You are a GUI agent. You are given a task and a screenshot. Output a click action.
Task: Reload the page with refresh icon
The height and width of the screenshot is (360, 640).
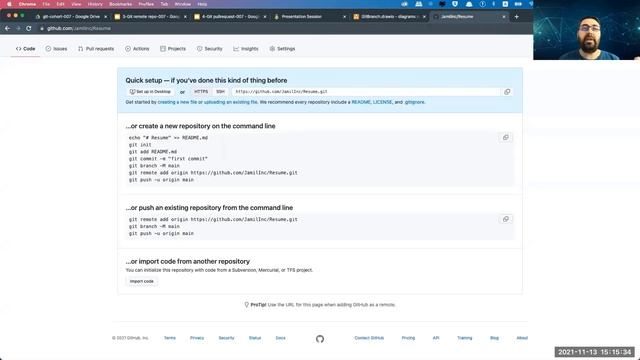[29, 28]
